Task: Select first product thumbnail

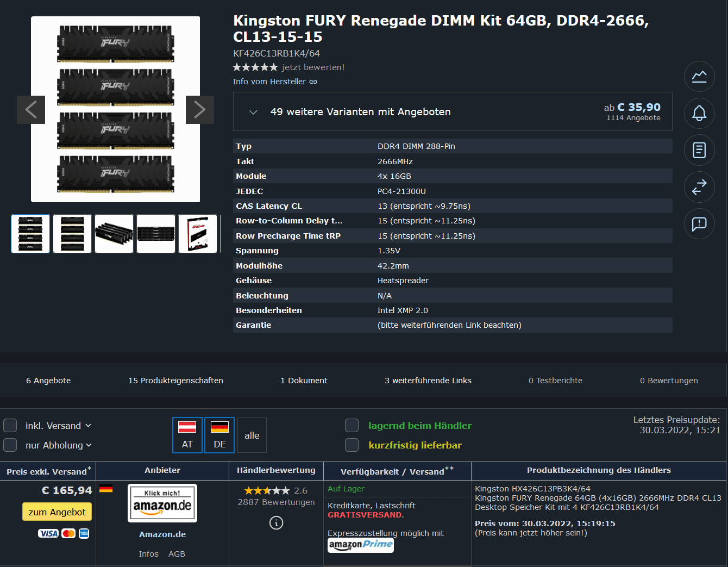Action: pos(30,234)
